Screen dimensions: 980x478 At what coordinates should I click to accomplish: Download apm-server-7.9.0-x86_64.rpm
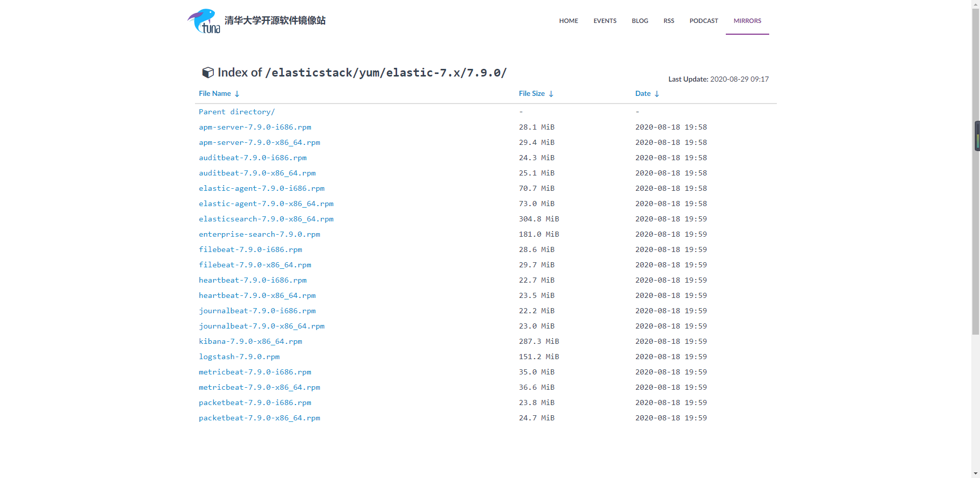tap(260, 142)
